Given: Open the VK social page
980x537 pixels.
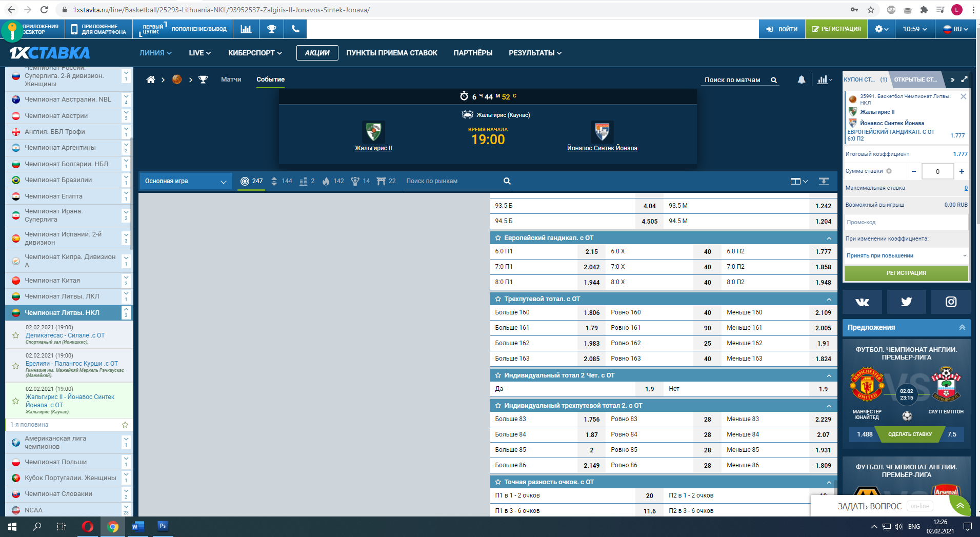Looking at the screenshot, I should coord(862,302).
